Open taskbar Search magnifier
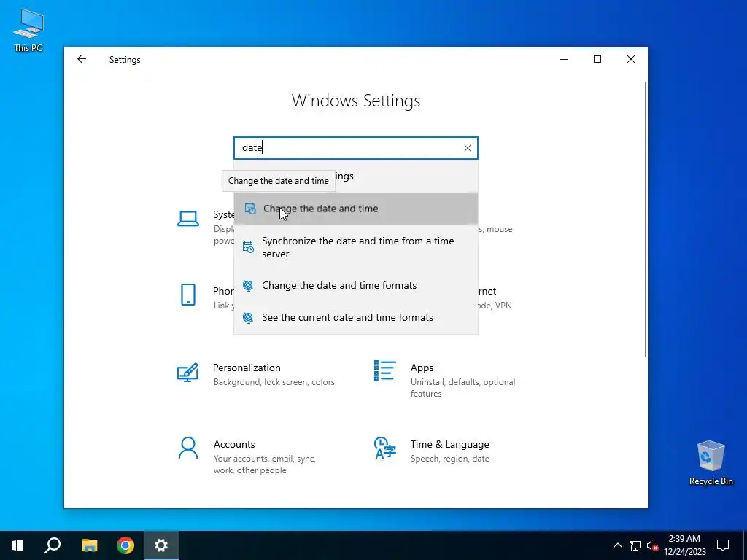 point(53,545)
